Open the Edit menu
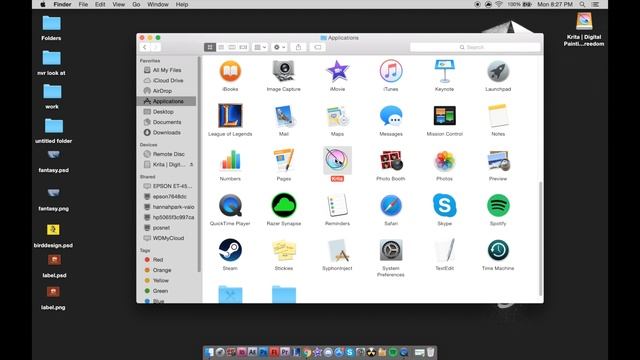Screen dimensions: 640x360 click(x=100, y=4)
